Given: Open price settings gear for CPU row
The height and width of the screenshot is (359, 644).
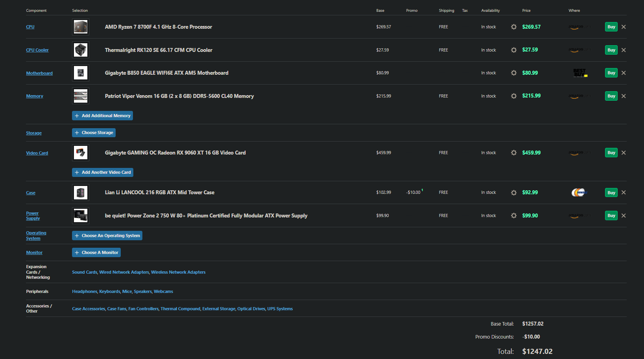Looking at the screenshot, I should click(513, 27).
